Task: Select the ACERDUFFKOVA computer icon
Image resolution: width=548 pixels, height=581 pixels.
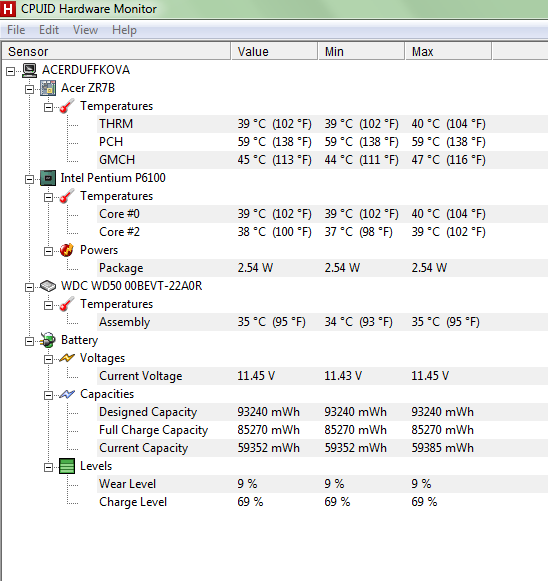Action: 30,70
